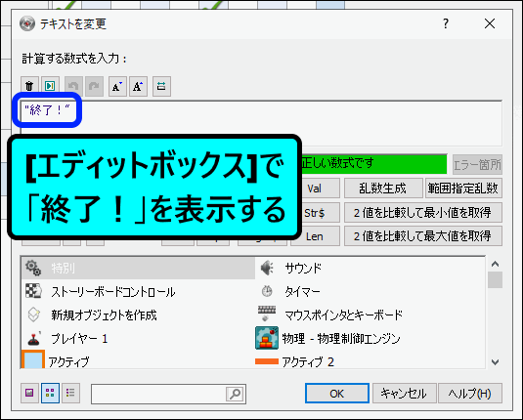Click the scroll down arrow of object list
Image resolution: width=523 pixels, height=420 pixels.
(495, 361)
